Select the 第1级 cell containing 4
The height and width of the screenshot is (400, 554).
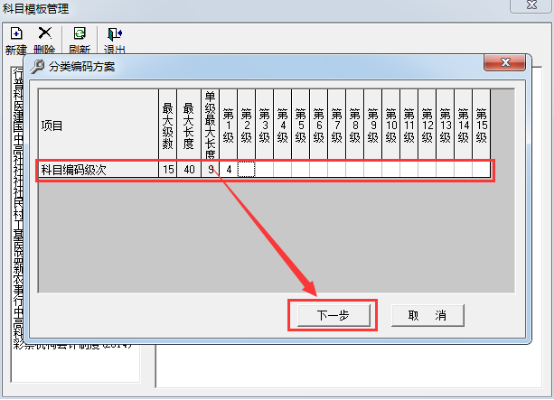click(228, 170)
